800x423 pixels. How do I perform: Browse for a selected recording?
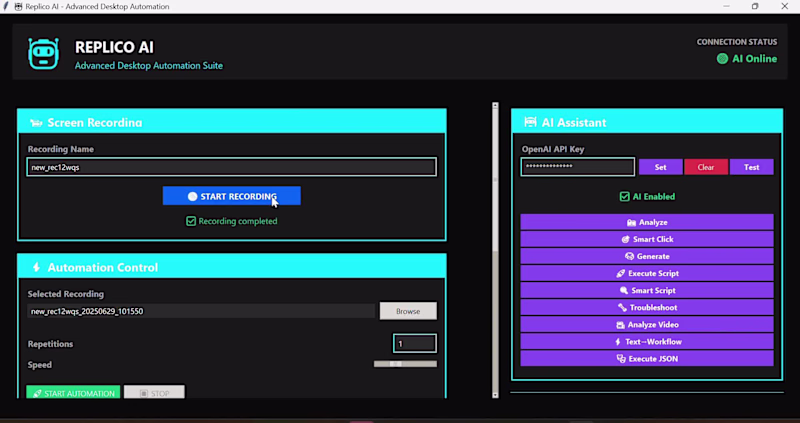(408, 311)
